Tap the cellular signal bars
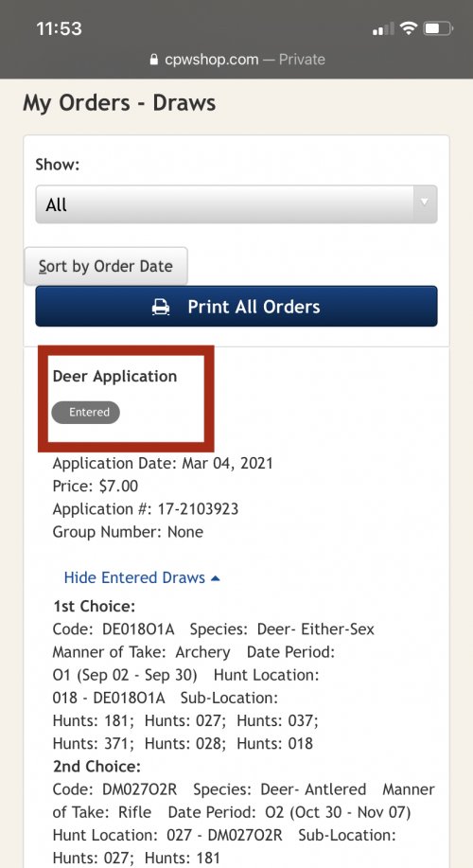 pyautogui.click(x=383, y=28)
